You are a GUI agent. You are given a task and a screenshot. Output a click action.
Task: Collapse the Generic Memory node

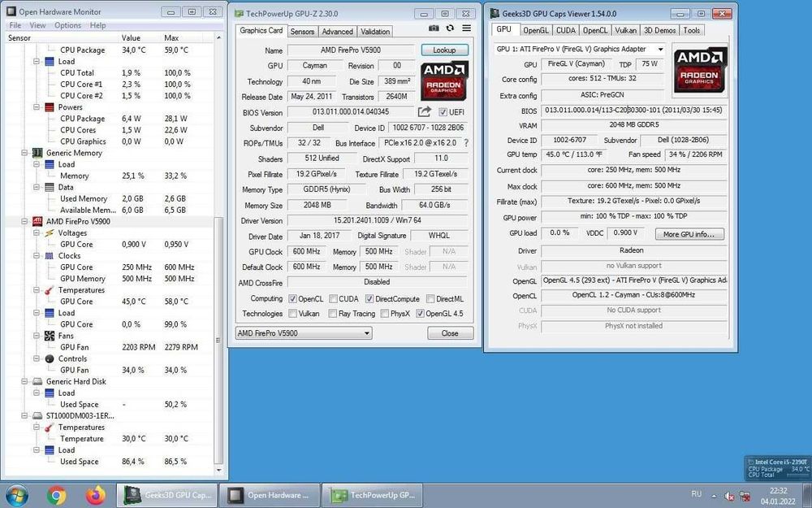click(24, 153)
